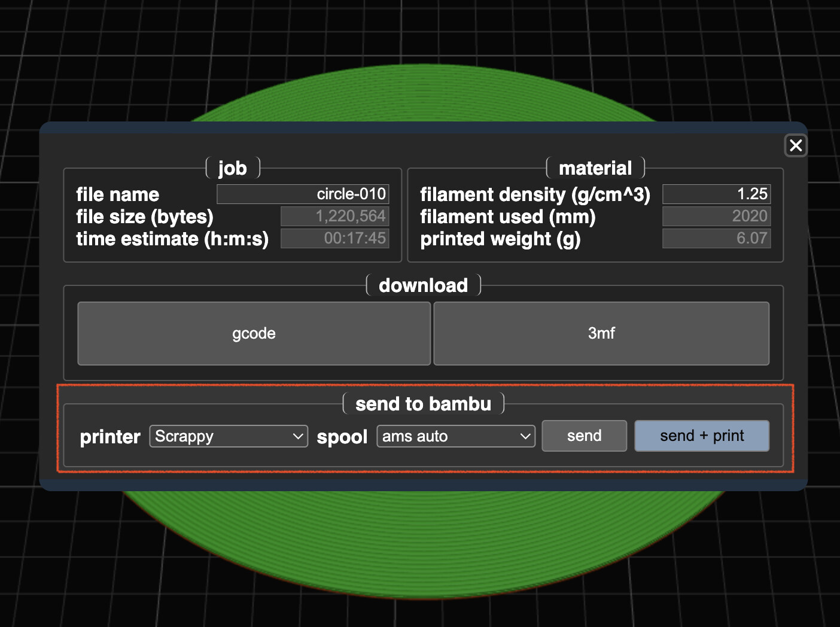The height and width of the screenshot is (627, 840).
Task: Select the time estimate field 00:17:45
Action: tap(334, 238)
